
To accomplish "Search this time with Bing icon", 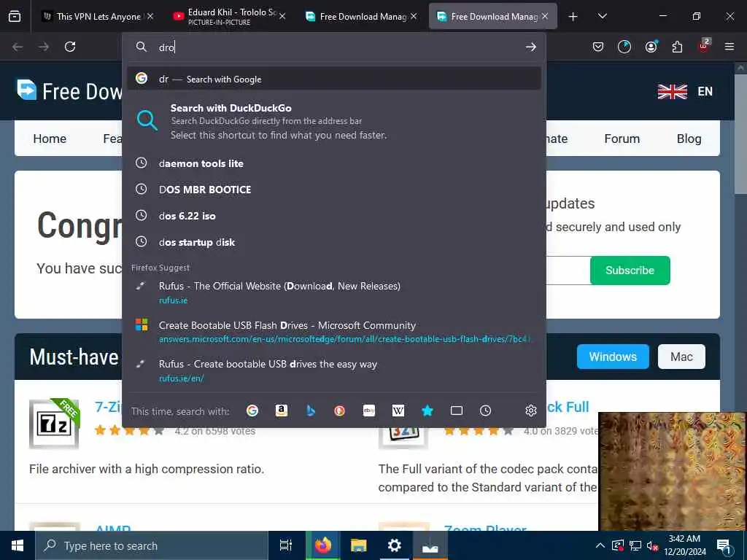I will tap(311, 411).
